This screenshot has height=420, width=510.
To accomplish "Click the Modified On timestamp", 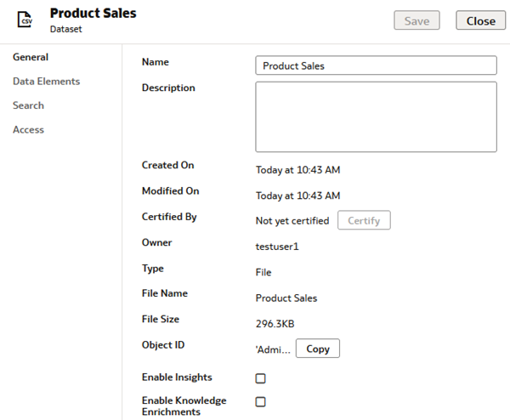I will 297,196.
